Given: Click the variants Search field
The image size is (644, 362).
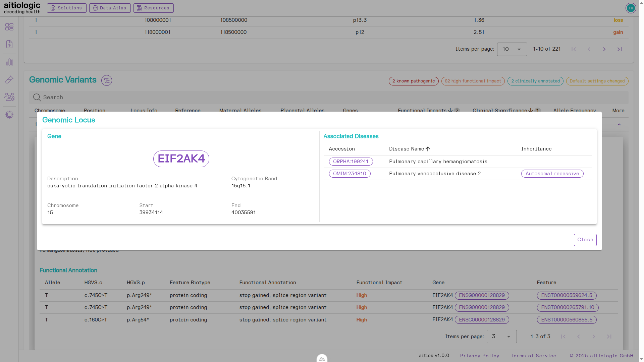Looking at the screenshot, I should tap(329, 98).
